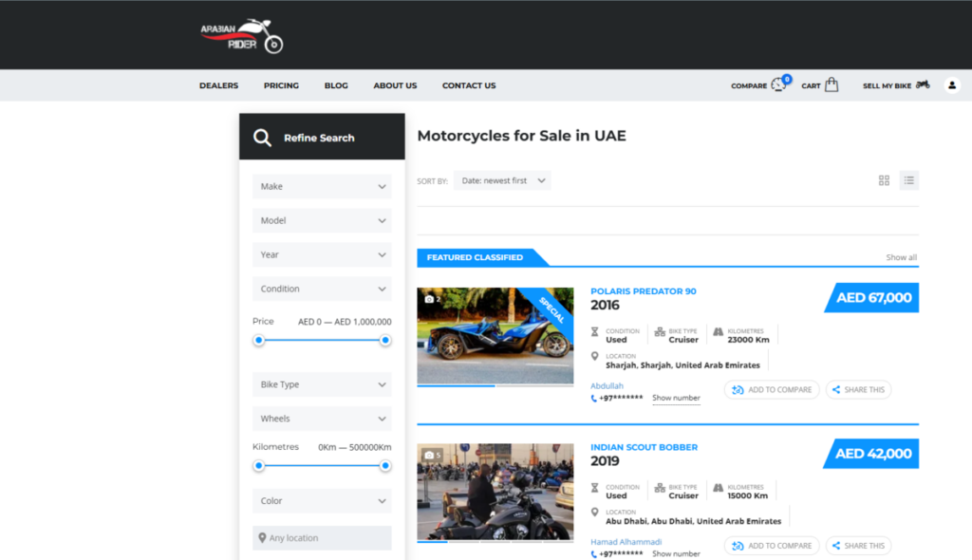Open the sort order dropdown

click(x=502, y=179)
